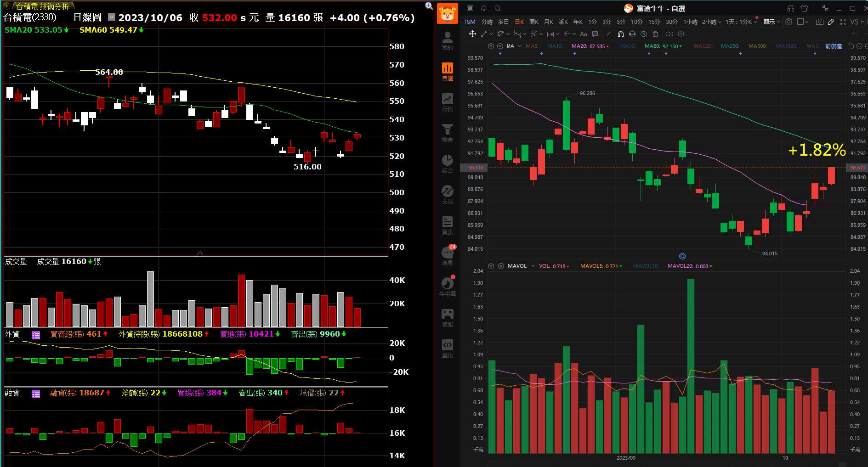Click the zoom magnifier in 台積電 window

click(x=429, y=6)
